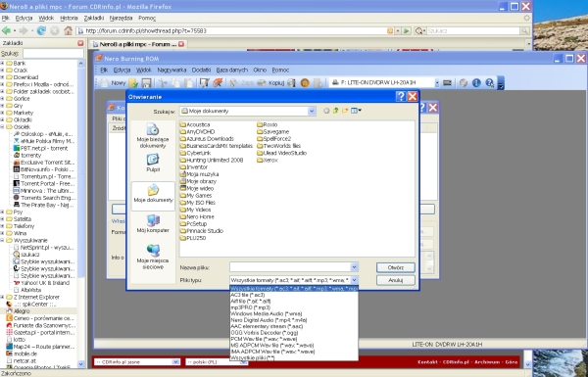The height and width of the screenshot is (377, 588).
Task: Click the Anuluj button
Action: tap(396, 280)
